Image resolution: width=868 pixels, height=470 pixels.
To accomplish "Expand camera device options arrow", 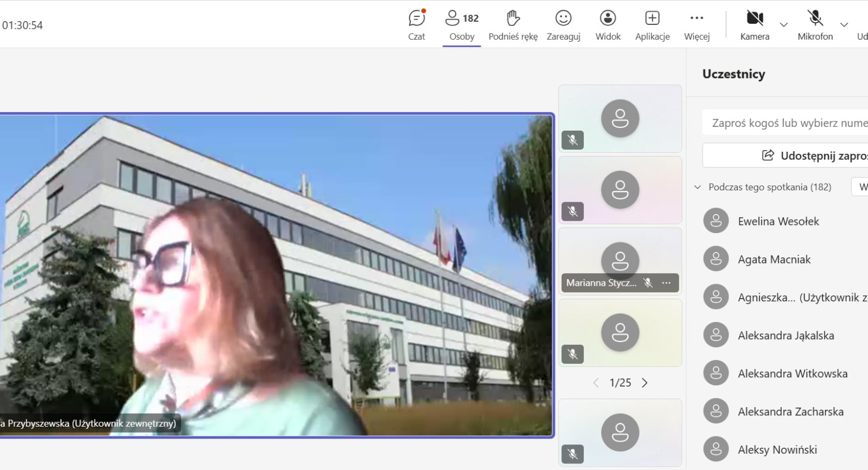I will coord(783,25).
